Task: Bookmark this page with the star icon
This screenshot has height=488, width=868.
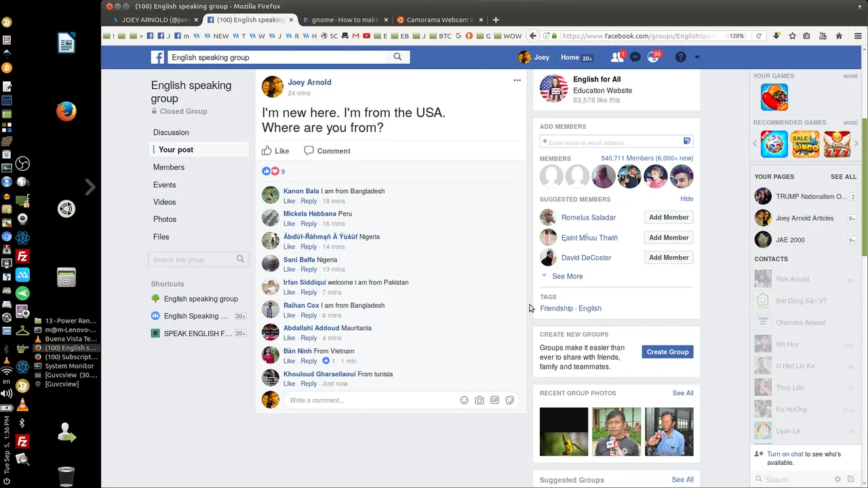Action: (x=792, y=36)
